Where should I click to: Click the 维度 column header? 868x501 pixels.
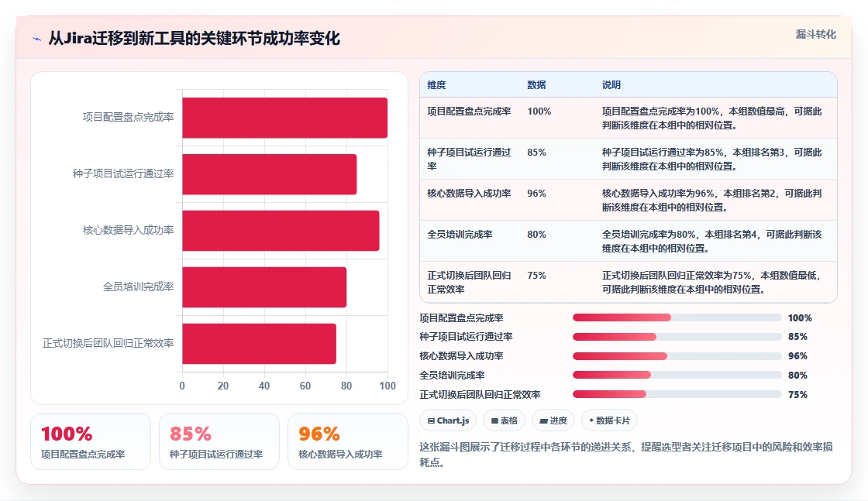click(436, 84)
